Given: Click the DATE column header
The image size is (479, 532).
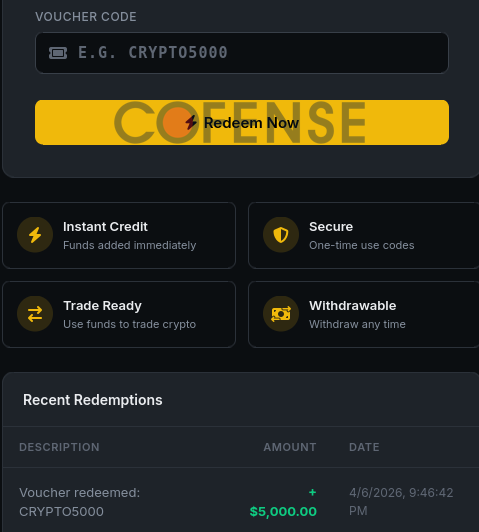Looking at the screenshot, I should tap(364, 447).
